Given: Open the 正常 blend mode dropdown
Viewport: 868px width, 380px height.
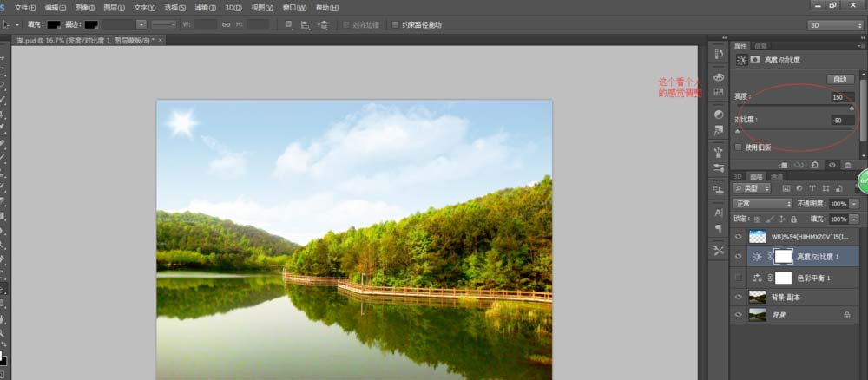Looking at the screenshot, I should tap(763, 204).
